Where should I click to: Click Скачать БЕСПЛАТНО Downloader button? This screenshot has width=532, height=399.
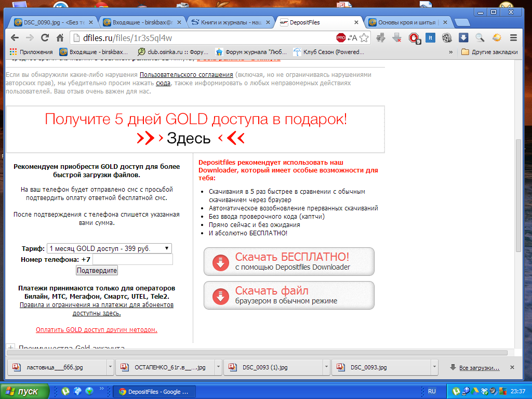(x=289, y=262)
